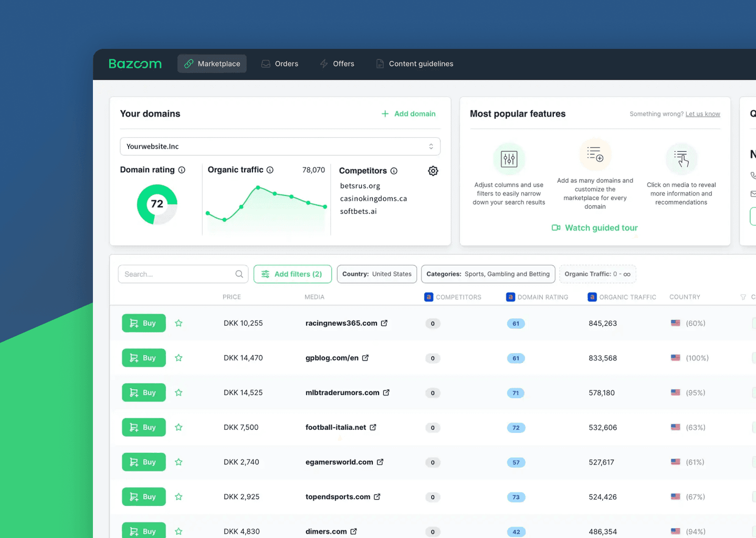
Task: Click football-italia.net media name
Action: click(x=335, y=427)
